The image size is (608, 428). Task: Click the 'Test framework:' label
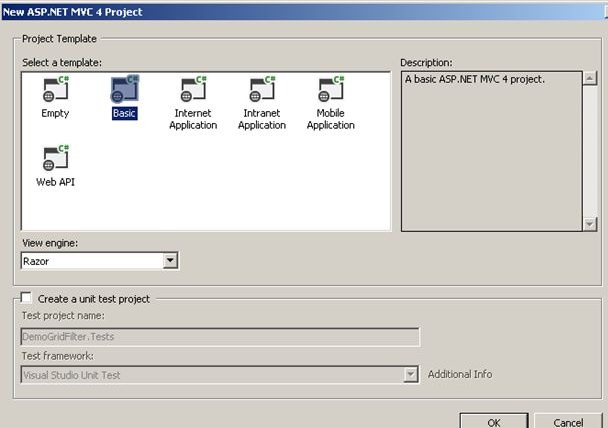(x=58, y=356)
